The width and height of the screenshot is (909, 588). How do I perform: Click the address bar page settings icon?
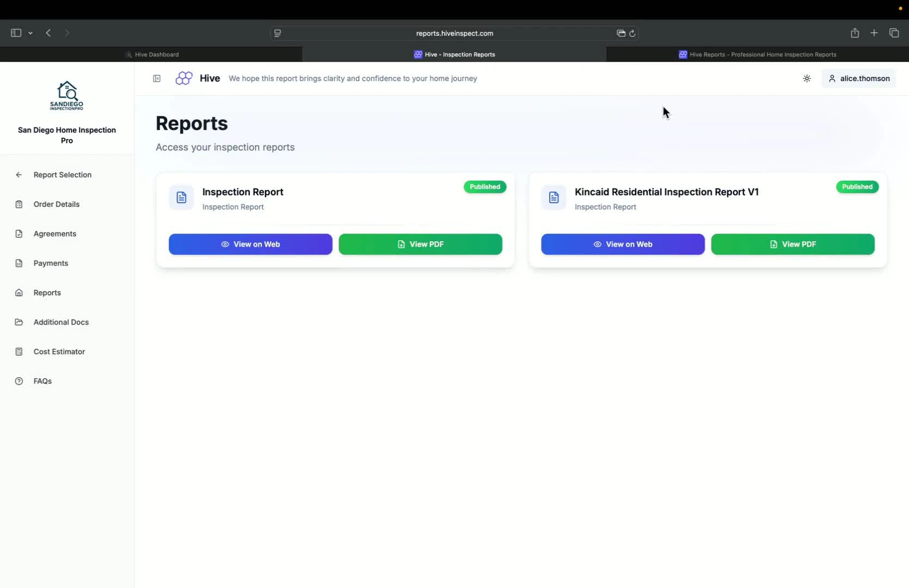point(278,33)
